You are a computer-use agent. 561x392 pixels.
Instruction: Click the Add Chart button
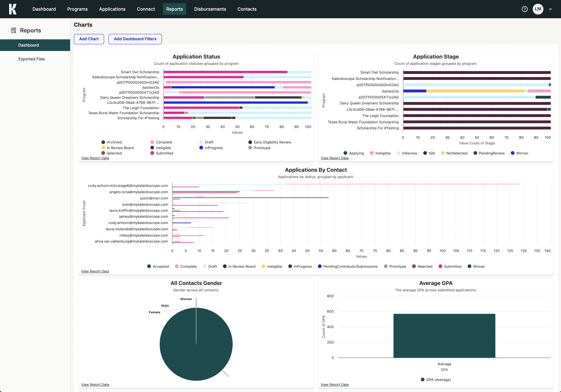(89, 39)
